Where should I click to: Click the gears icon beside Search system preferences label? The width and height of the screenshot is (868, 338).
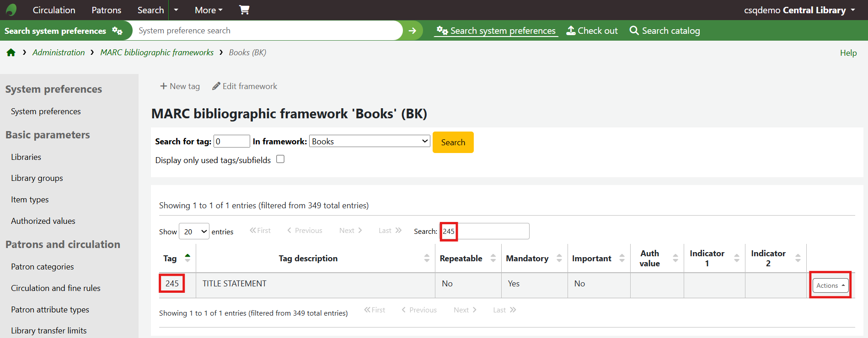pyautogui.click(x=118, y=31)
